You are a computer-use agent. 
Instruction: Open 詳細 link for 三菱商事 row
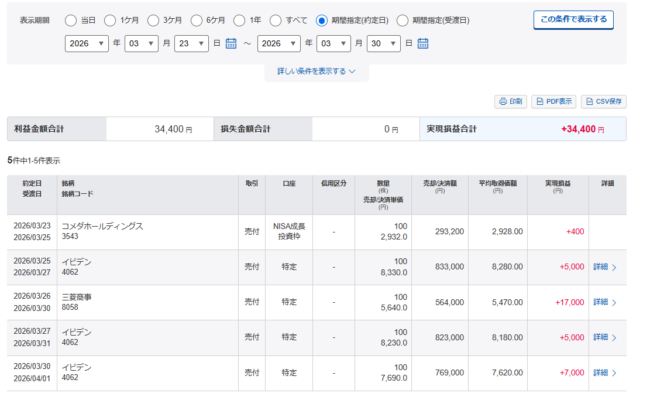[605, 302]
